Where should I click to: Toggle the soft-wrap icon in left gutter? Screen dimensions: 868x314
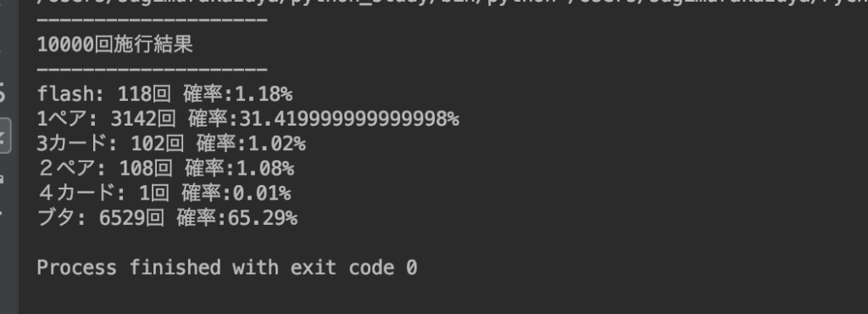click(x=3, y=93)
